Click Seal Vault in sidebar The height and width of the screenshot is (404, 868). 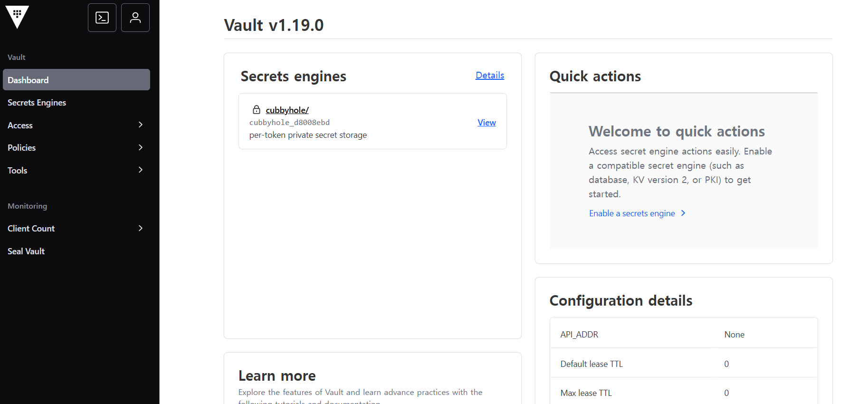click(76, 251)
